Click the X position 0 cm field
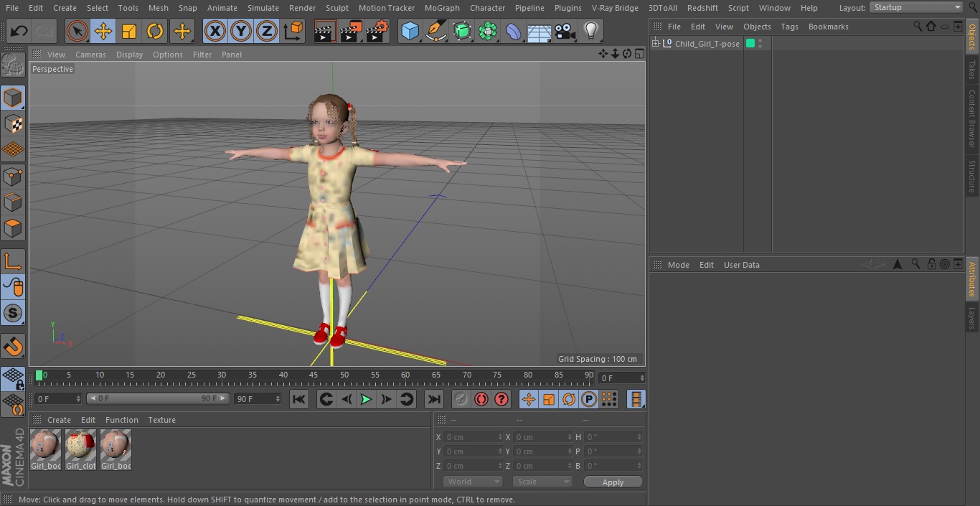The image size is (980, 506). click(x=473, y=436)
